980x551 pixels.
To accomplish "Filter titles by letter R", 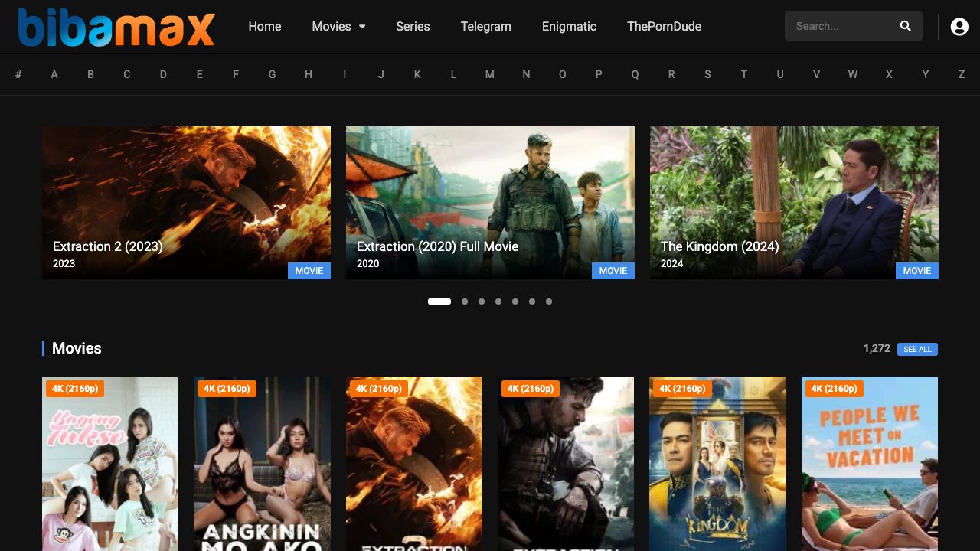I will coord(671,74).
